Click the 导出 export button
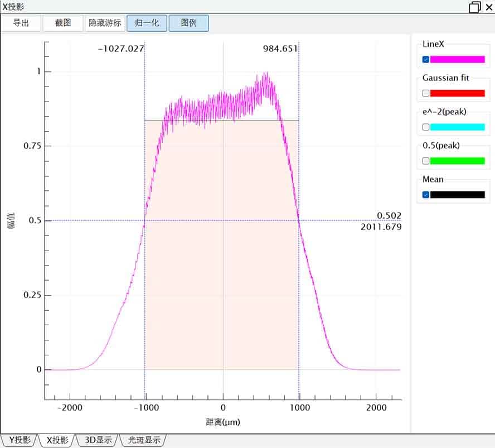 [21, 23]
